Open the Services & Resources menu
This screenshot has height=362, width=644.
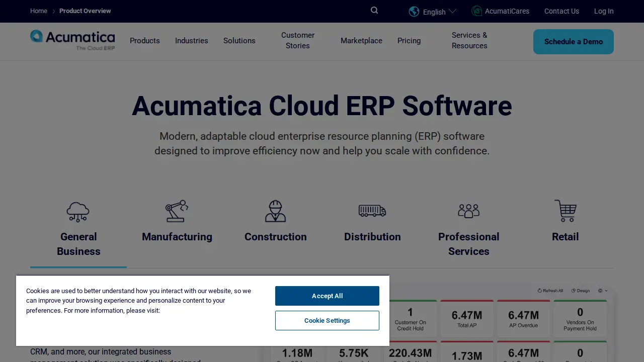tap(469, 40)
